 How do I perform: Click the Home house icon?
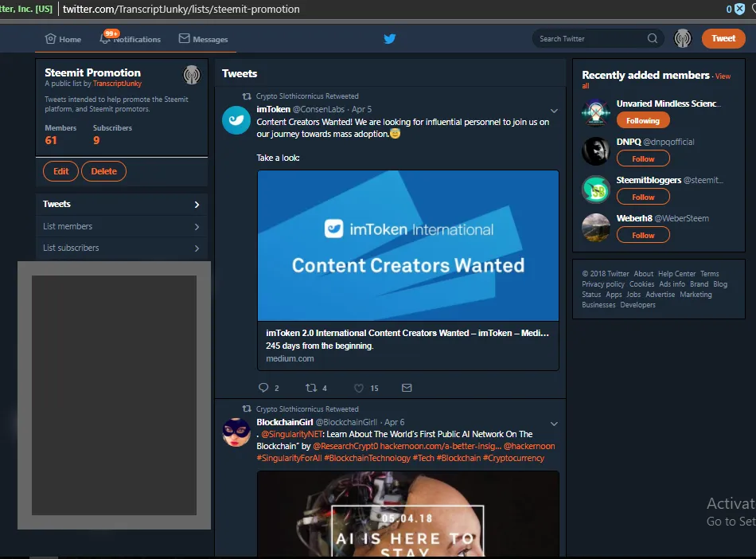[x=50, y=38]
